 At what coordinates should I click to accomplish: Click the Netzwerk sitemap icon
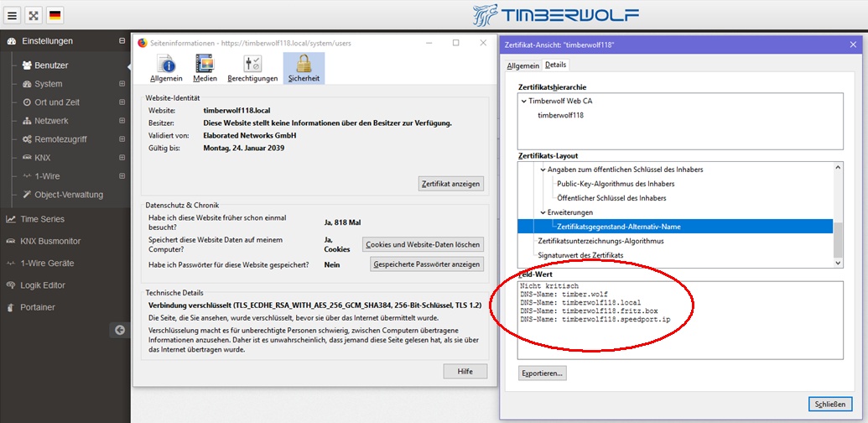(27, 121)
